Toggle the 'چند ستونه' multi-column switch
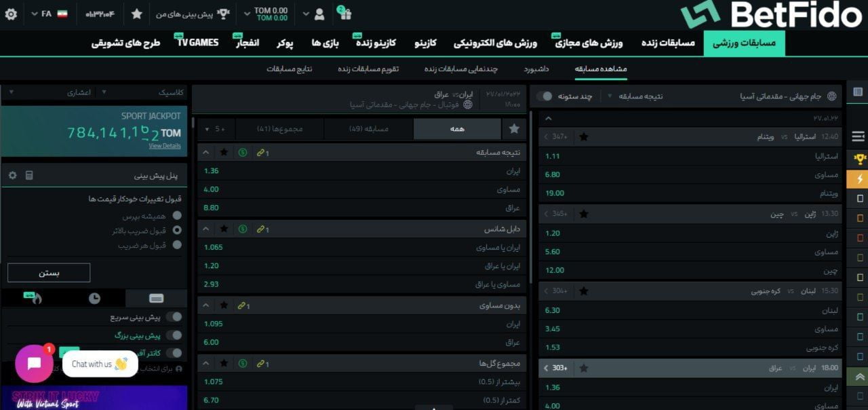 coord(544,96)
